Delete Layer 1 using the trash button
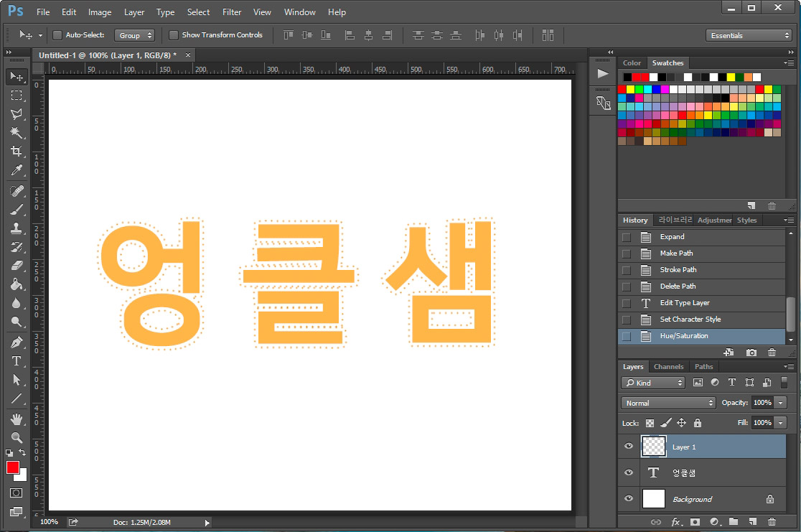The height and width of the screenshot is (532, 801). click(x=772, y=522)
